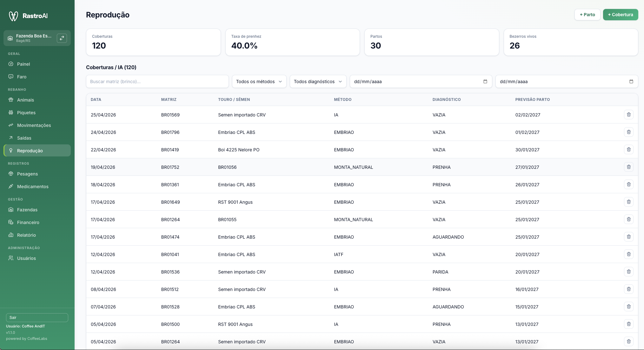
Task: Delete the BR01569 coverage row
Action: click(x=628, y=115)
